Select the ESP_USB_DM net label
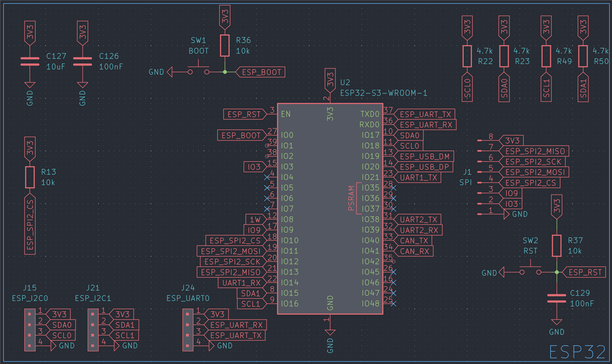This screenshot has height=364, width=612. pyautogui.click(x=424, y=156)
